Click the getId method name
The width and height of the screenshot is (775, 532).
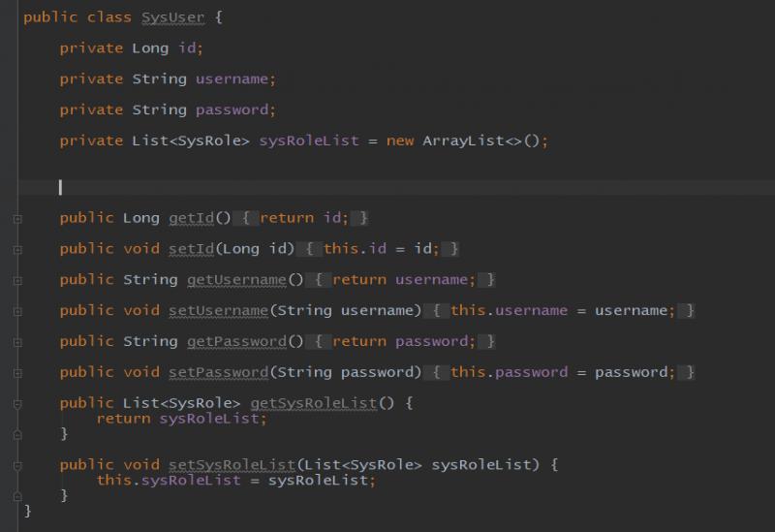[x=191, y=218]
